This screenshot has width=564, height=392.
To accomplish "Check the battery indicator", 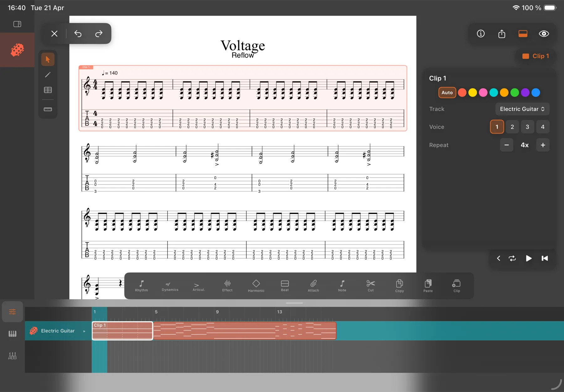I will click(550, 8).
